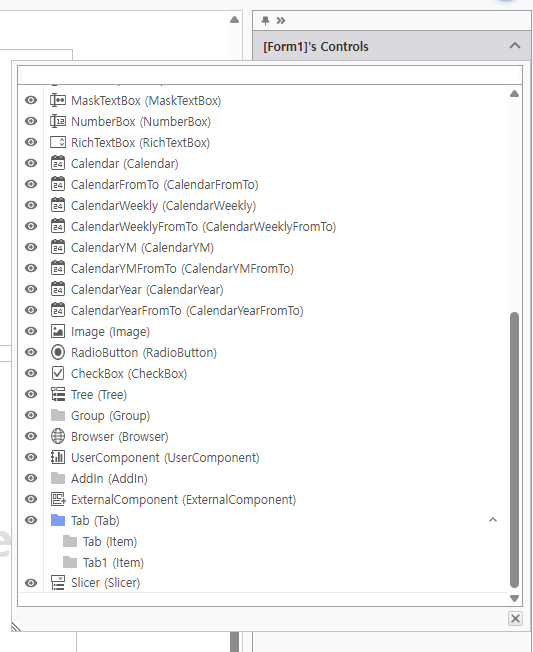Click the MaskTextBox control icon
The height and width of the screenshot is (652, 533).
click(x=58, y=100)
